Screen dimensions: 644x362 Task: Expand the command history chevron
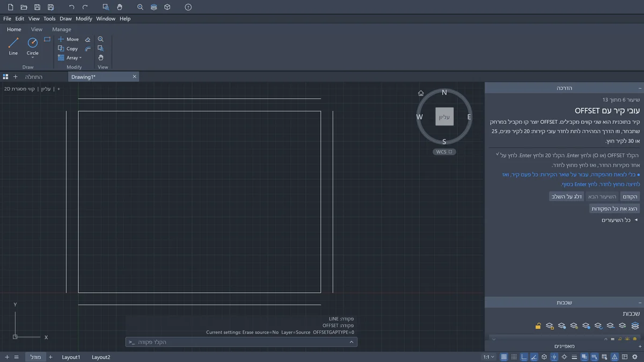tap(352, 342)
